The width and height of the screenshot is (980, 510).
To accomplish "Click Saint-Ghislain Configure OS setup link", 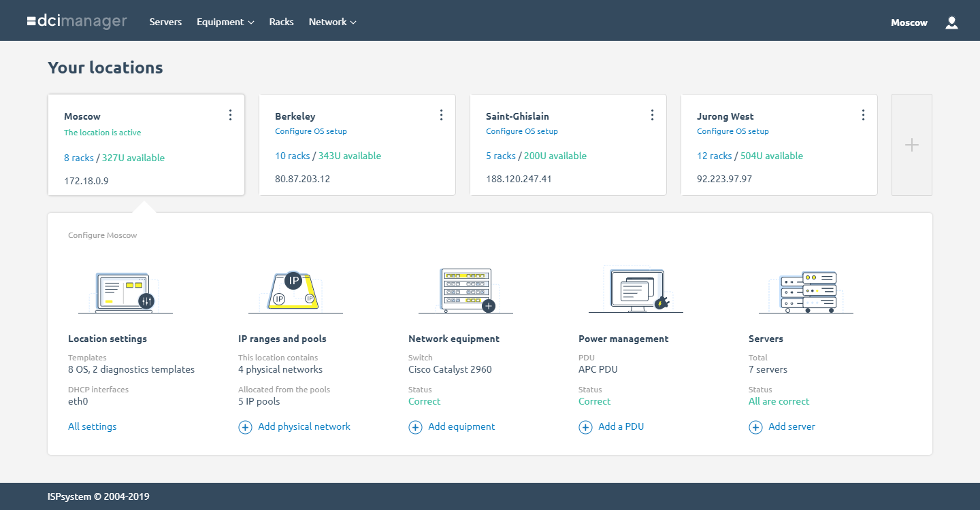I will click(x=522, y=131).
